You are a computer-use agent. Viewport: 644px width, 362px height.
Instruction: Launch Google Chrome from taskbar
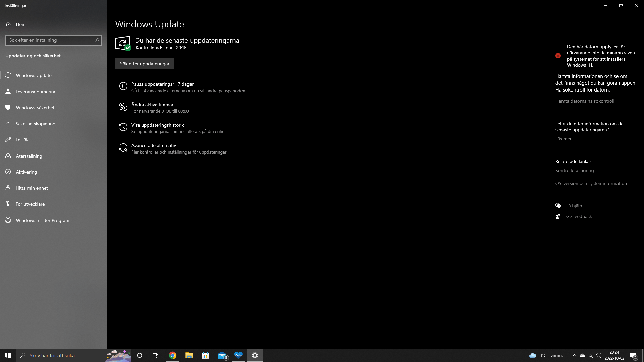click(x=173, y=355)
